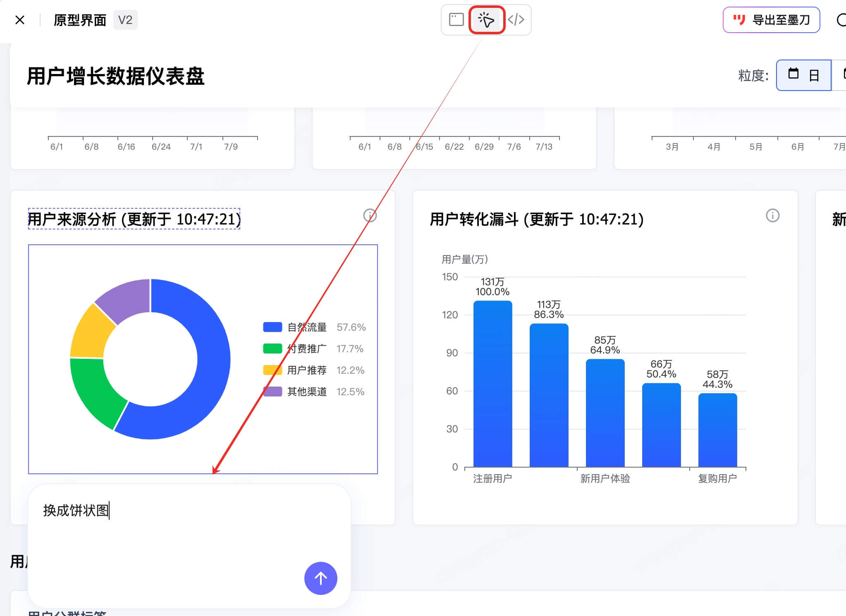Switch to preview frame mode icon
The image size is (846, 616).
(x=456, y=19)
